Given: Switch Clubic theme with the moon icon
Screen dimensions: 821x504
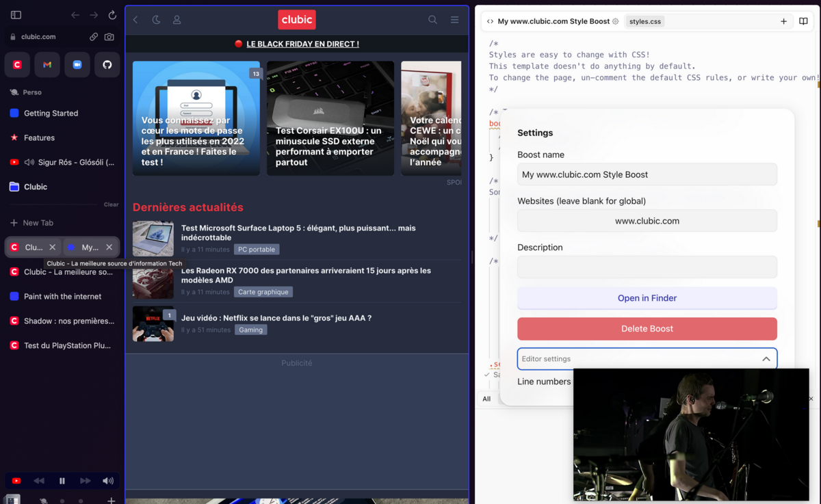Looking at the screenshot, I should [x=156, y=20].
